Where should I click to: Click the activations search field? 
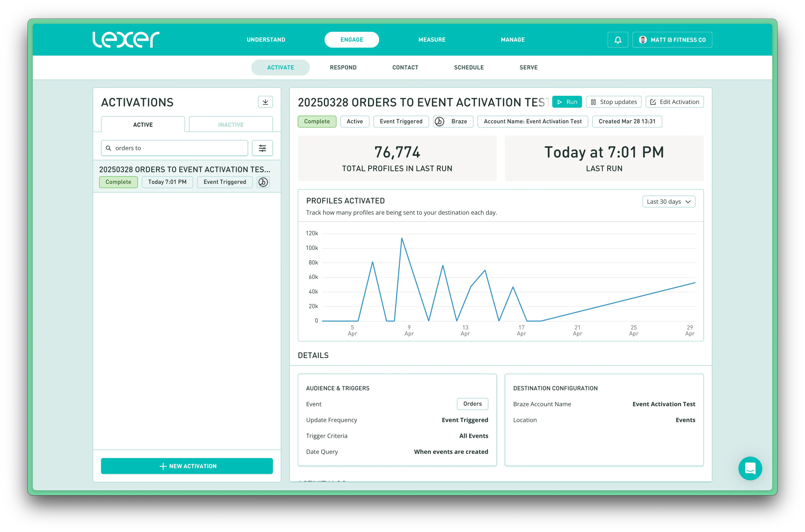point(180,148)
